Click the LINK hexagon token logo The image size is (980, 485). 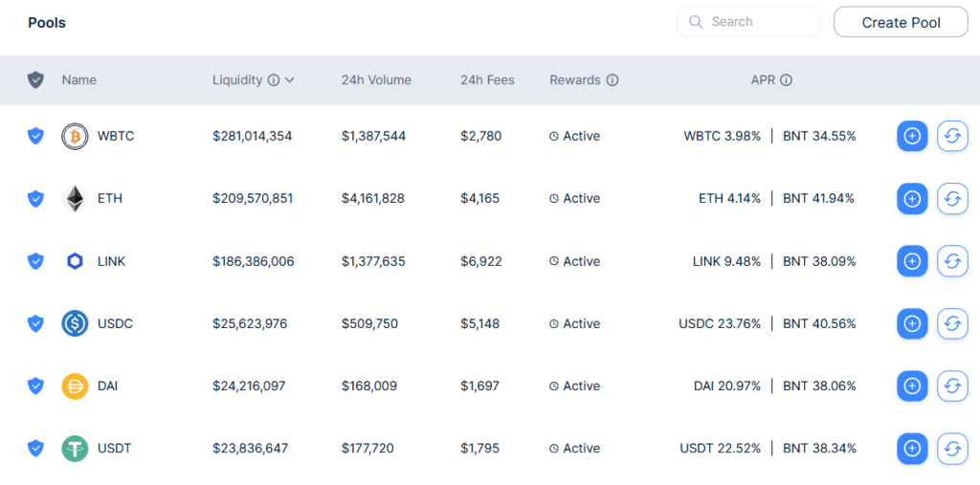tap(75, 261)
